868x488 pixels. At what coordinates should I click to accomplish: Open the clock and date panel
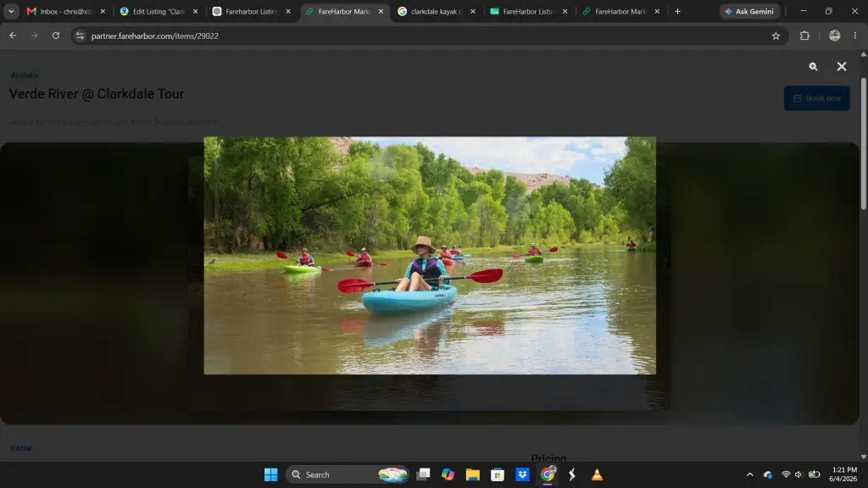point(843,474)
